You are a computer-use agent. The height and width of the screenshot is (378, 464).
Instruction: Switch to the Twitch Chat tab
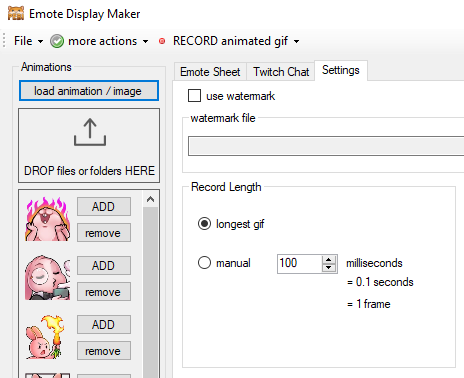pyautogui.click(x=281, y=72)
